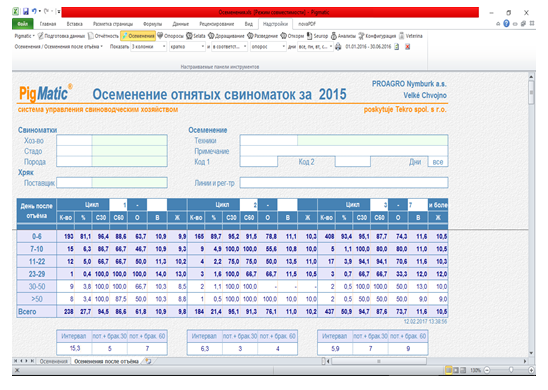
Task: Click the Примечание input field
Action: point(344,151)
